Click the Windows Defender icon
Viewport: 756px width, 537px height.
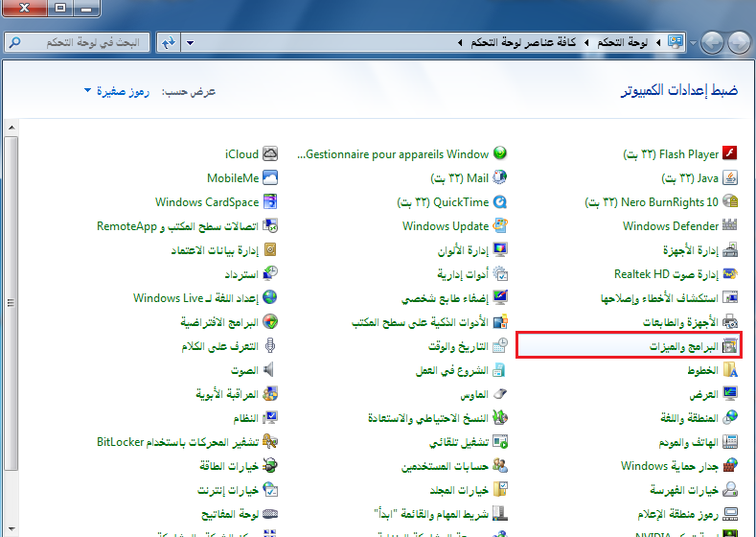pyautogui.click(x=730, y=226)
